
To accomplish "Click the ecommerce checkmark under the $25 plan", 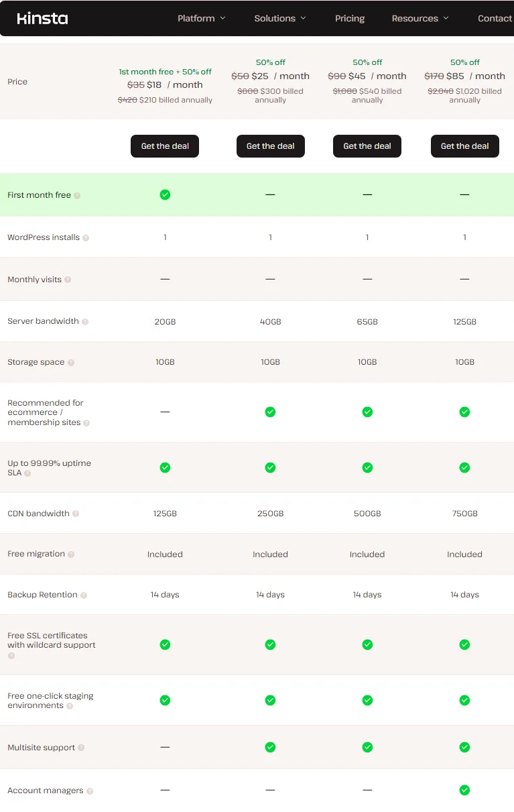I will pyautogui.click(x=270, y=412).
